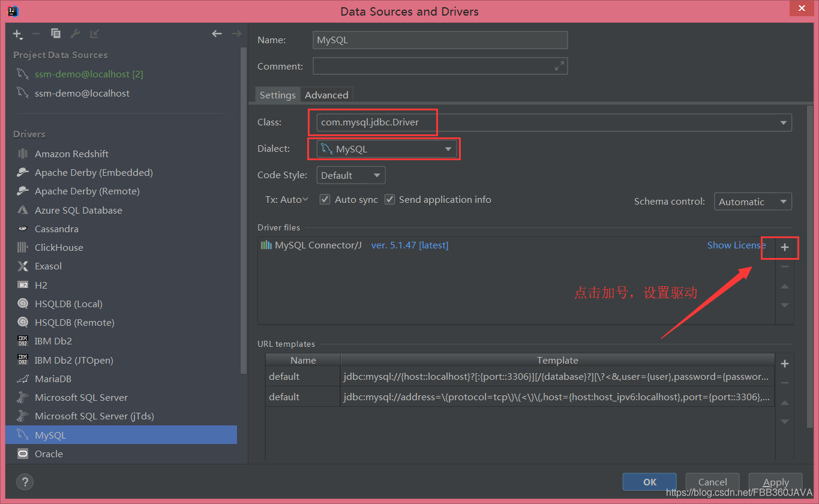Image resolution: width=819 pixels, height=504 pixels.
Task: Click the remove data source minus icon
Action: point(36,34)
